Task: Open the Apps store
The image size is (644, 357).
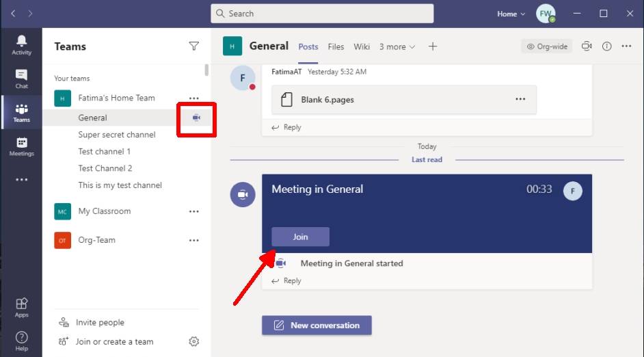Action: click(x=21, y=308)
